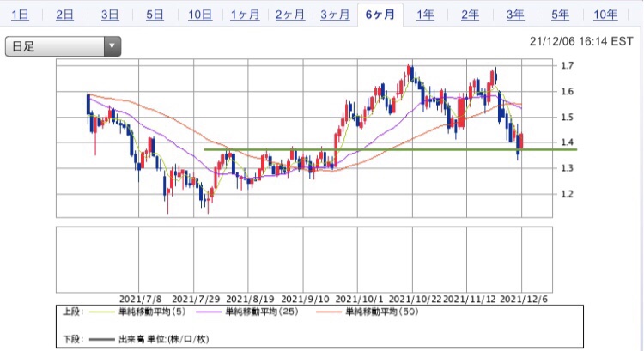Click the 1.6 price axis label
The width and height of the screenshot is (644, 351).
point(568,91)
